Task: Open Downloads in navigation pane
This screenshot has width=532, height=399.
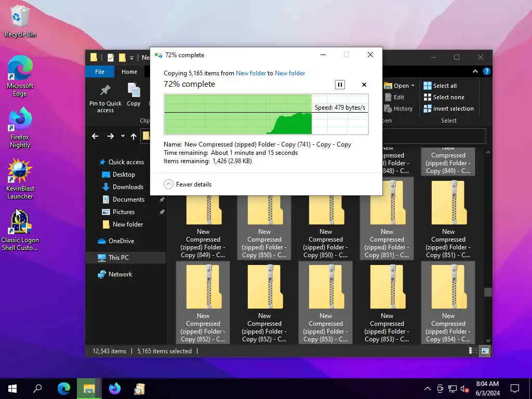Action: [x=123, y=187]
